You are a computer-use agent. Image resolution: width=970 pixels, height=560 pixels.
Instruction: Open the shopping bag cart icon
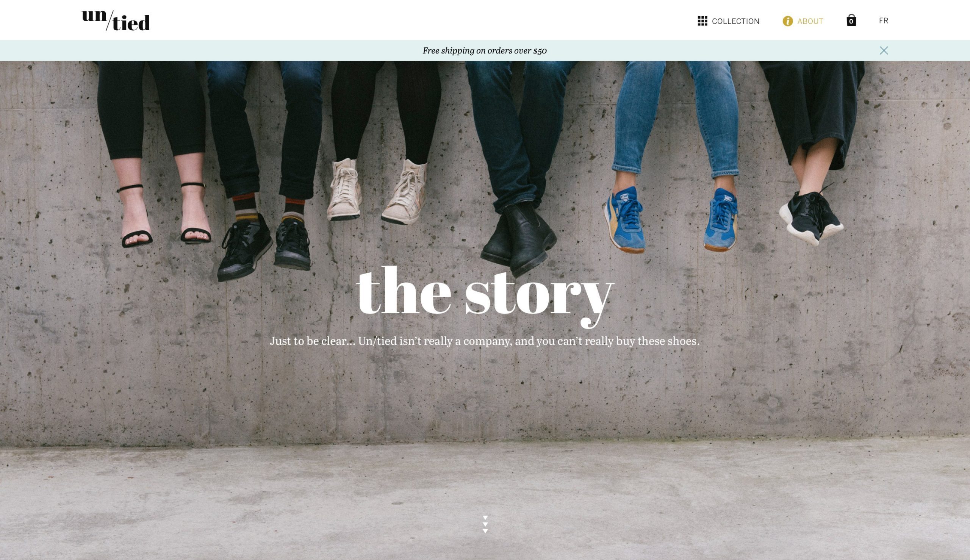pyautogui.click(x=851, y=20)
